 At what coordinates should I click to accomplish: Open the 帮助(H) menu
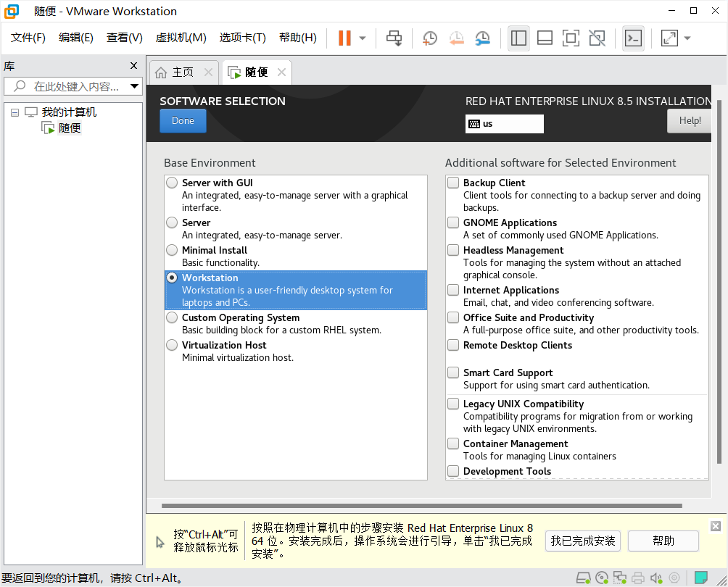pyautogui.click(x=297, y=38)
